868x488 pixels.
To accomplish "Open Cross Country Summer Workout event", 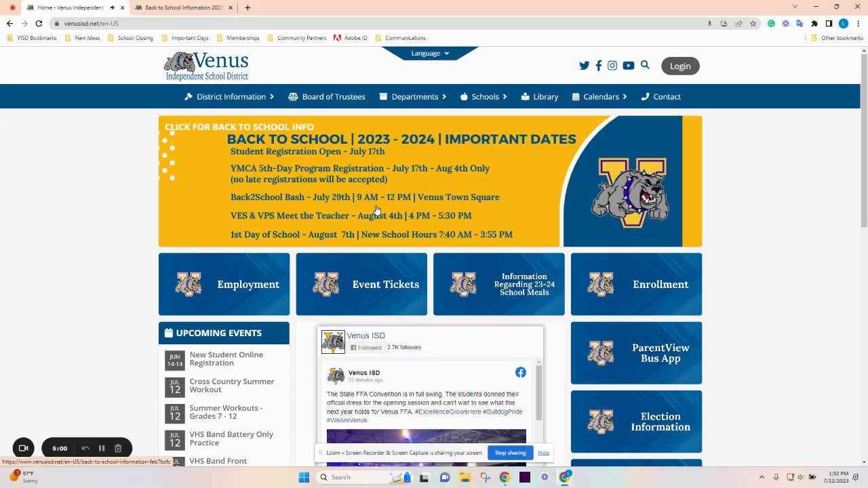I will point(231,385).
